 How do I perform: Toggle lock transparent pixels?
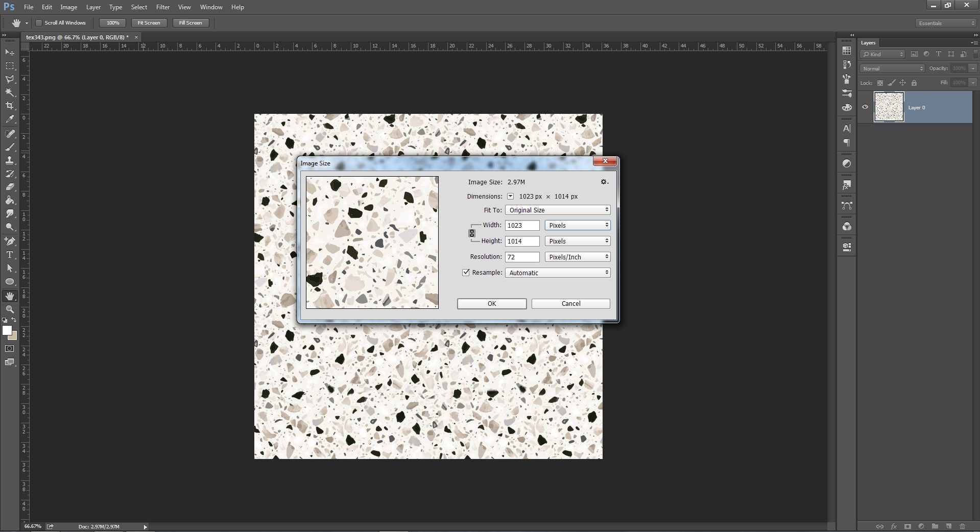coord(880,83)
